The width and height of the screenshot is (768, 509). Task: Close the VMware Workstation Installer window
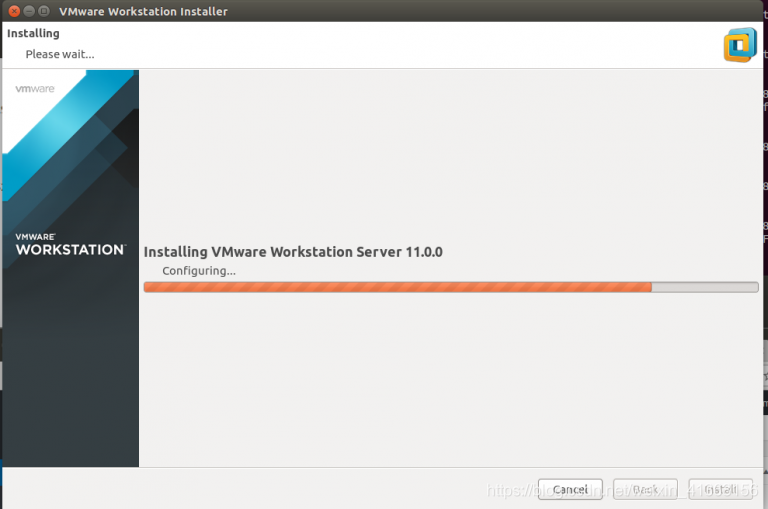pos(14,11)
